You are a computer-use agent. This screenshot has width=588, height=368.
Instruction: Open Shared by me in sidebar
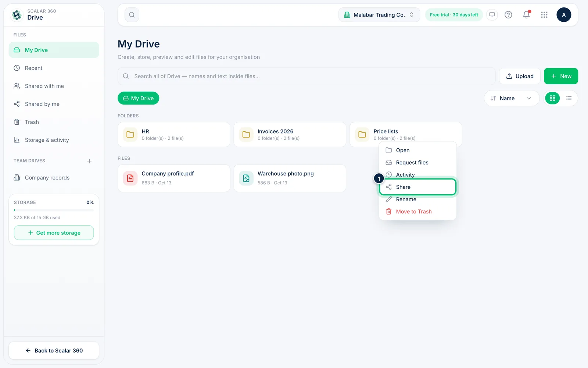[54, 104]
